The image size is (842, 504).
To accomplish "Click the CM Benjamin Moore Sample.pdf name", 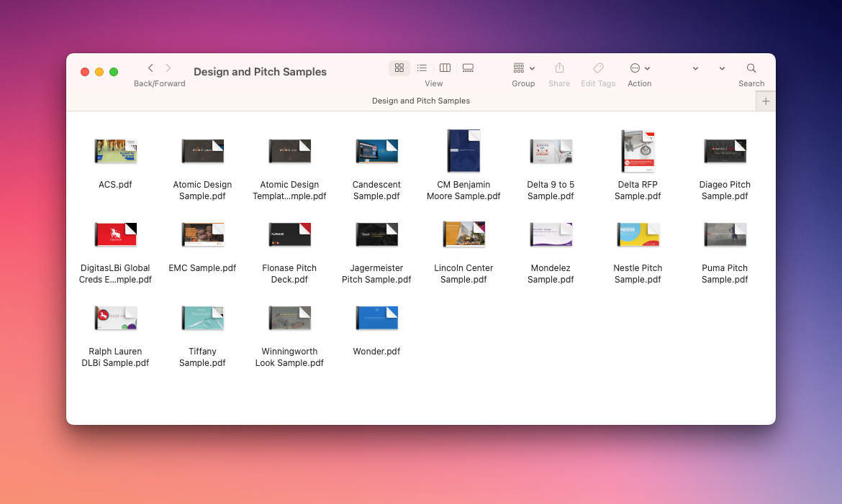I will pos(463,191).
